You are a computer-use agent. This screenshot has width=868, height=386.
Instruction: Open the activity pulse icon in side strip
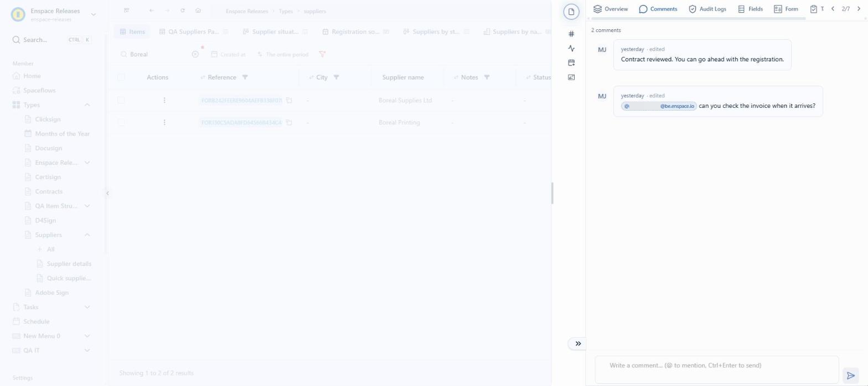pos(571,48)
